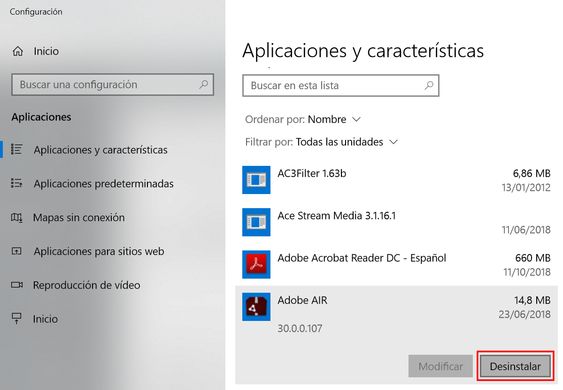This screenshot has width=563, height=390.
Task: Open the Aplicaciones y características section
Action: (x=100, y=150)
